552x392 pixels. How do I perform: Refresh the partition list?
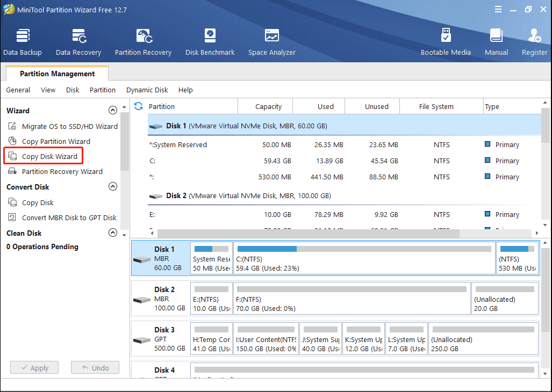pos(138,106)
